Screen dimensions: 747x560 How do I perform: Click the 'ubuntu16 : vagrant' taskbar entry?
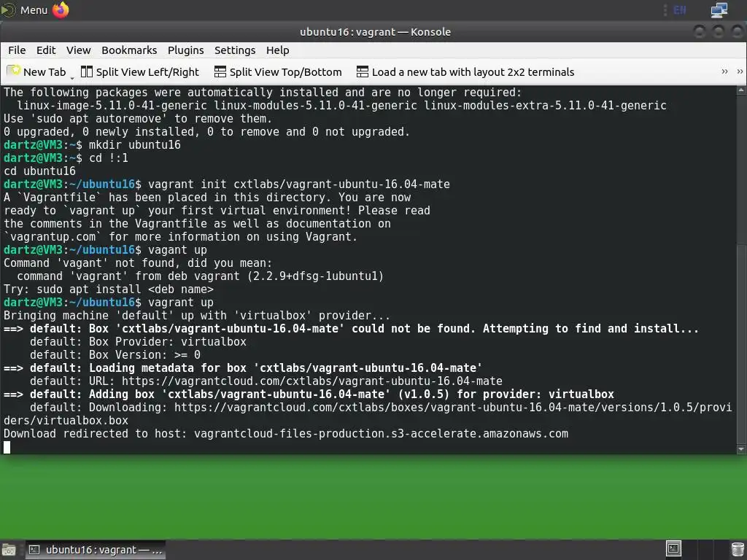click(96, 550)
